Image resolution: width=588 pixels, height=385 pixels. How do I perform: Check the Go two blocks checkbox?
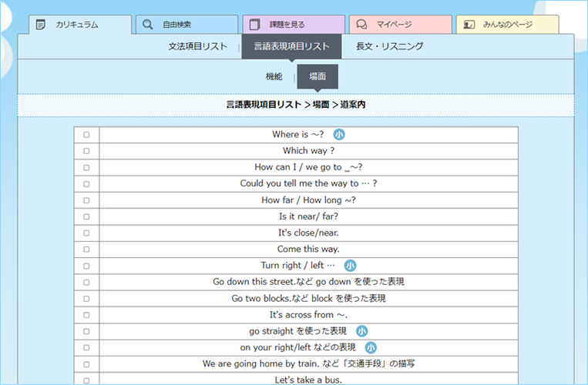(x=86, y=299)
